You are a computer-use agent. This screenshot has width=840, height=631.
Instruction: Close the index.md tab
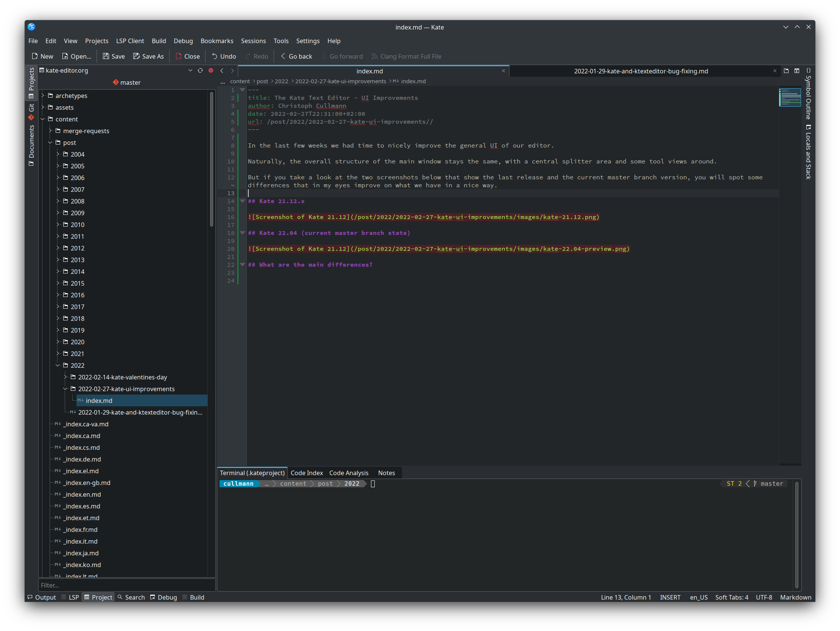click(x=503, y=71)
